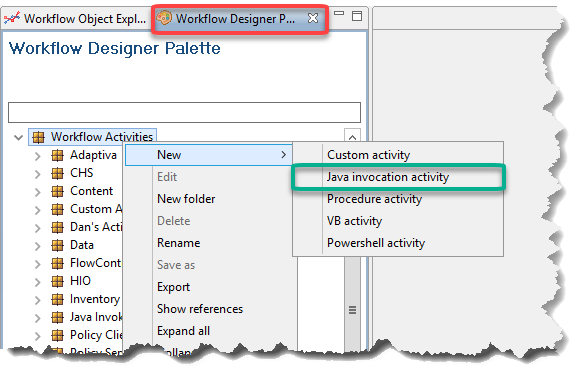
Task: Close the Workflow Designer Palette tab
Action: [x=313, y=18]
